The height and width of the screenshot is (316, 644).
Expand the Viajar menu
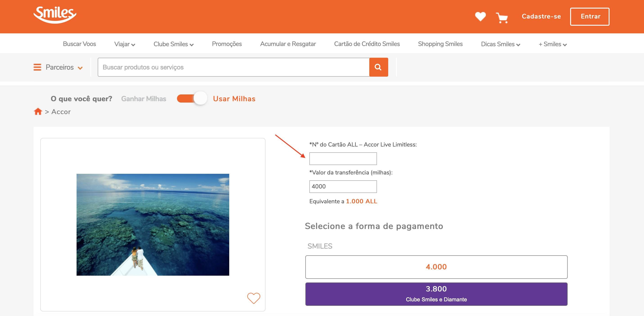(125, 44)
